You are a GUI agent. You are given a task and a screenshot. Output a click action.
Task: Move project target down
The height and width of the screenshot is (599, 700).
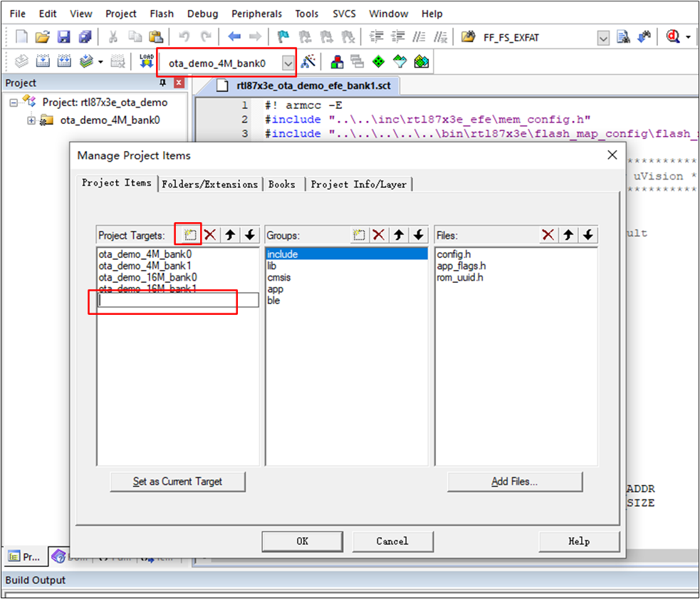250,235
